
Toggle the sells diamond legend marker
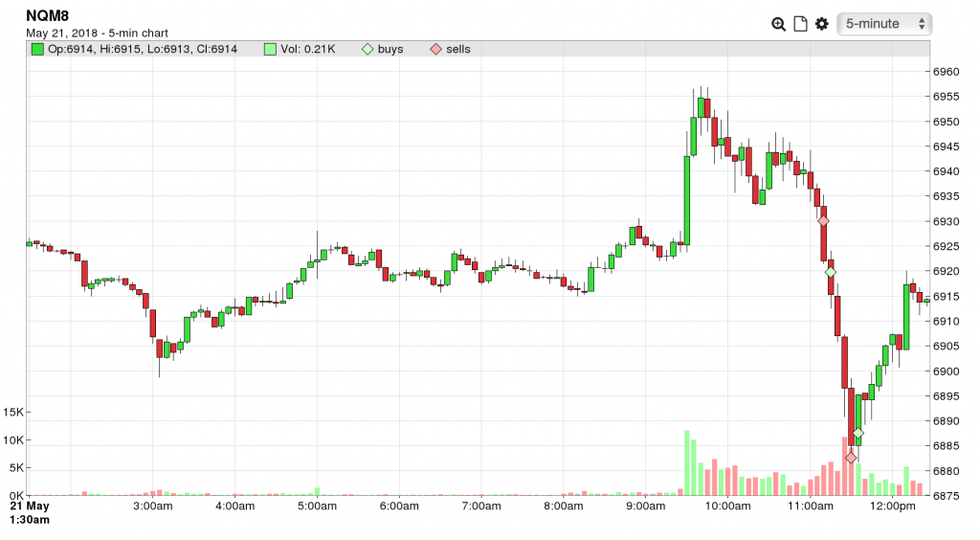click(435, 50)
